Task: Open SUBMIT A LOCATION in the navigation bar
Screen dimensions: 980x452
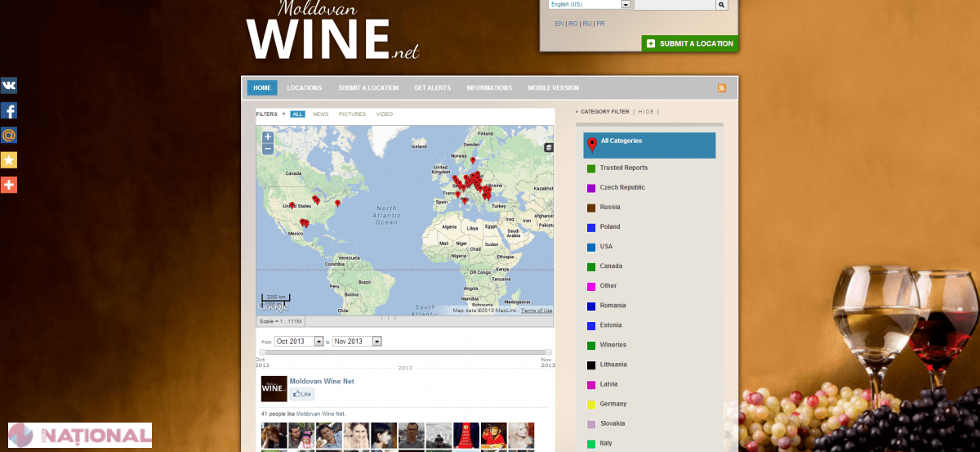Action: pos(368,88)
